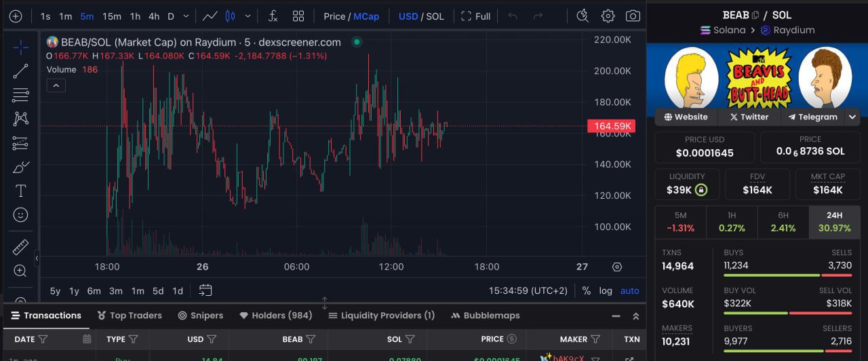
Task: Expand the transactions panel upward
Action: point(635,316)
